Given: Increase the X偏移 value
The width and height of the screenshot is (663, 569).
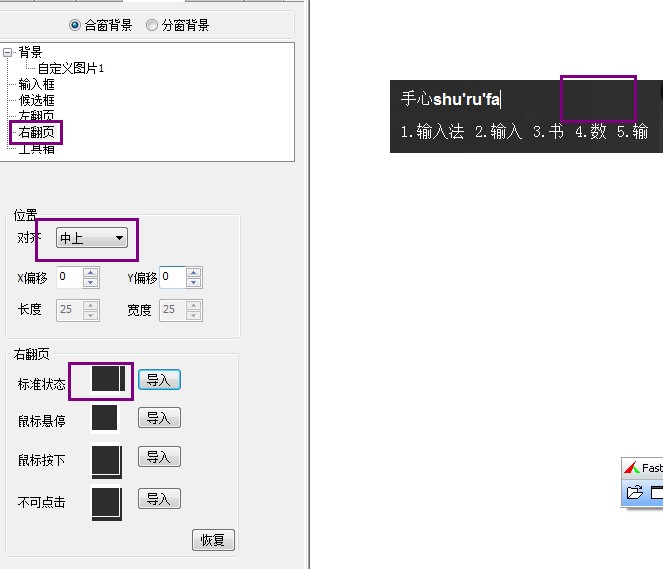Looking at the screenshot, I should coord(91,272).
